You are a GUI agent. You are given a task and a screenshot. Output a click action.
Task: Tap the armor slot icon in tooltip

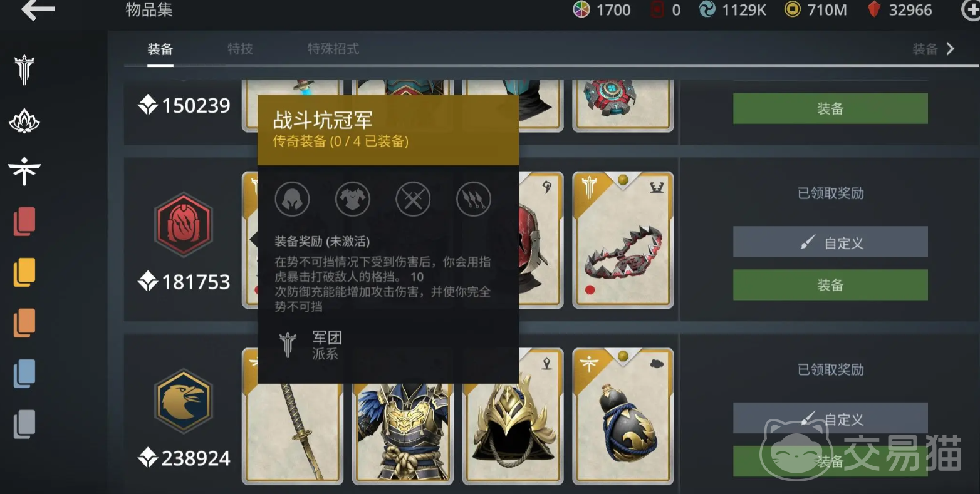[353, 200]
